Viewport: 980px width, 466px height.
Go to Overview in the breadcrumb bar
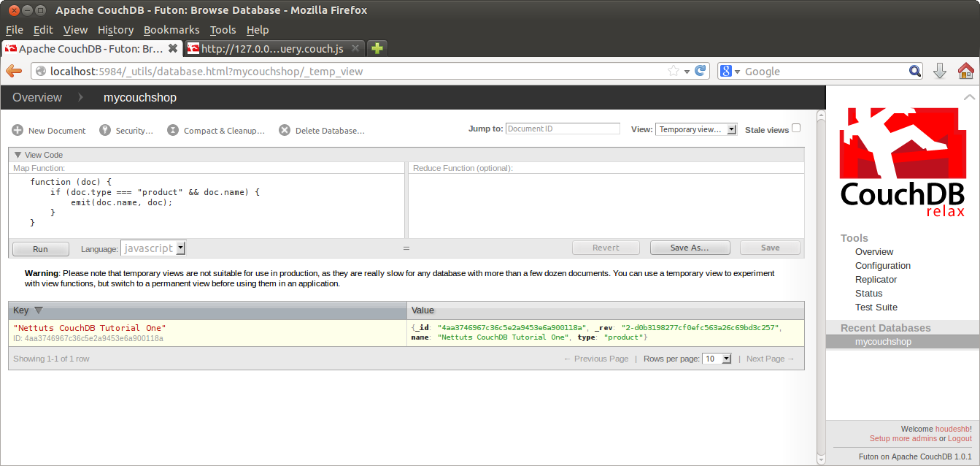[37, 97]
